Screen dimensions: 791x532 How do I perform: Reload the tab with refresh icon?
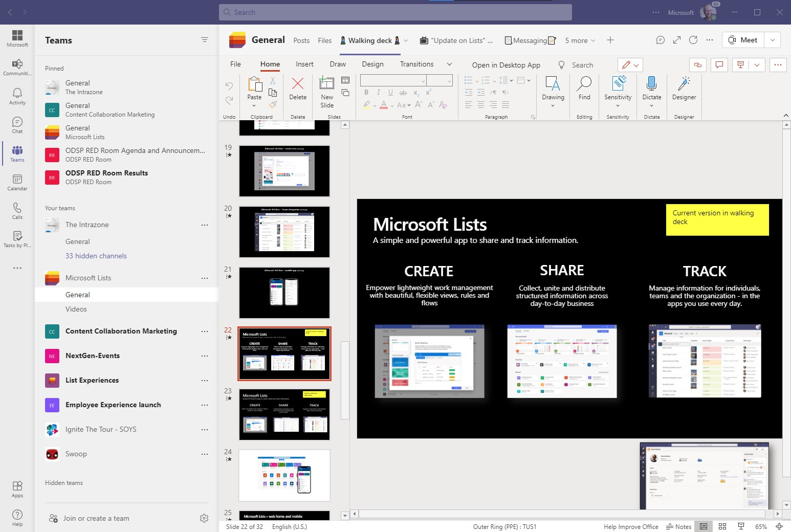[693, 40]
